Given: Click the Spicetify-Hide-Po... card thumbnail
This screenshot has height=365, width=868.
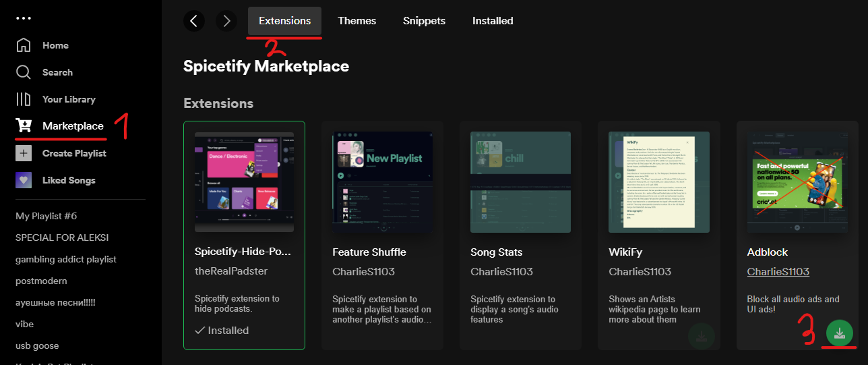Looking at the screenshot, I should [244, 181].
